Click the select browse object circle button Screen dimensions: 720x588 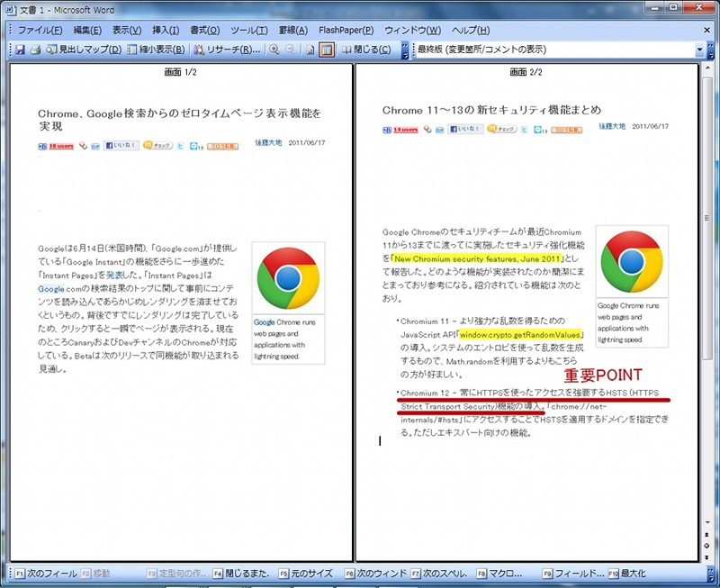point(707,546)
